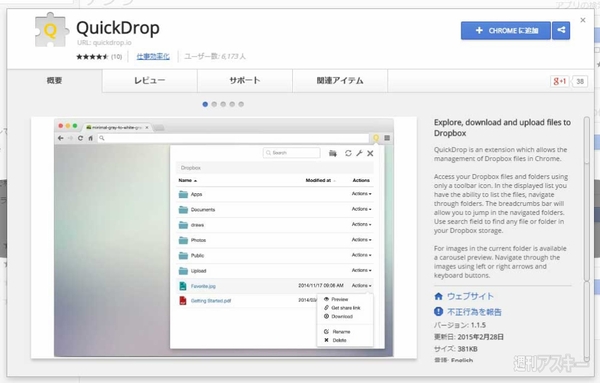Image resolution: width=600 pixels, height=383 pixels.
Task: Click the Chrome hamburger menu icon in preview
Action: (x=387, y=138)
